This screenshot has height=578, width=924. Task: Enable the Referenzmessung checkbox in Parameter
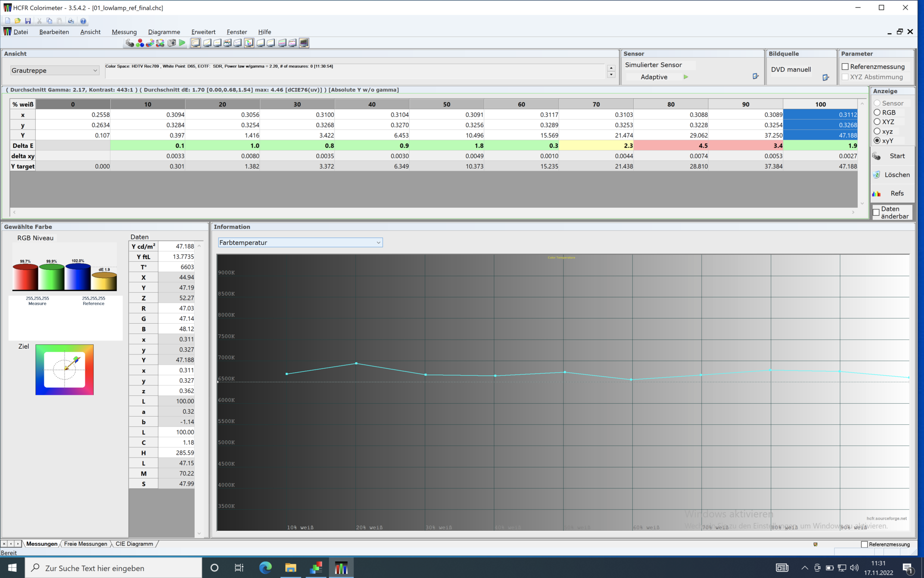tap(845, 66)
